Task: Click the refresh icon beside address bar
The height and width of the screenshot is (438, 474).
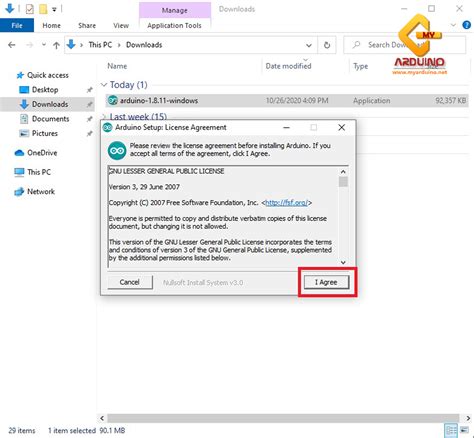Action: click(x=327, y=45)
